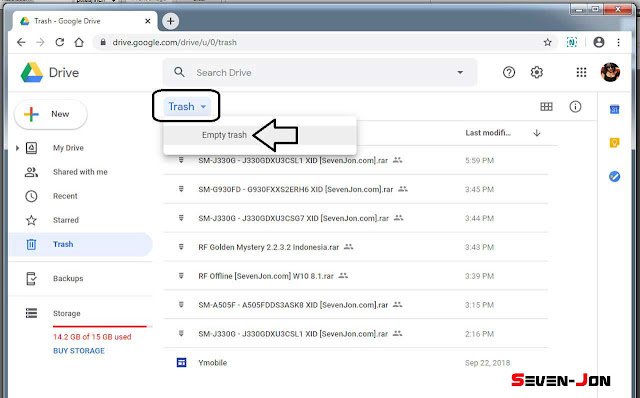Screen dimensions: 640x398
Task: Click into the Search Drive field
Action: pos(320,72)
